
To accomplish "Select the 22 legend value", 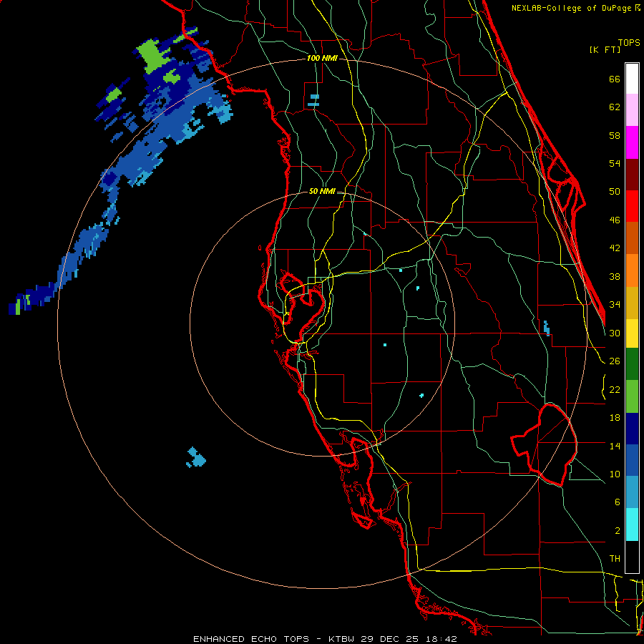I will coord(615,389).
